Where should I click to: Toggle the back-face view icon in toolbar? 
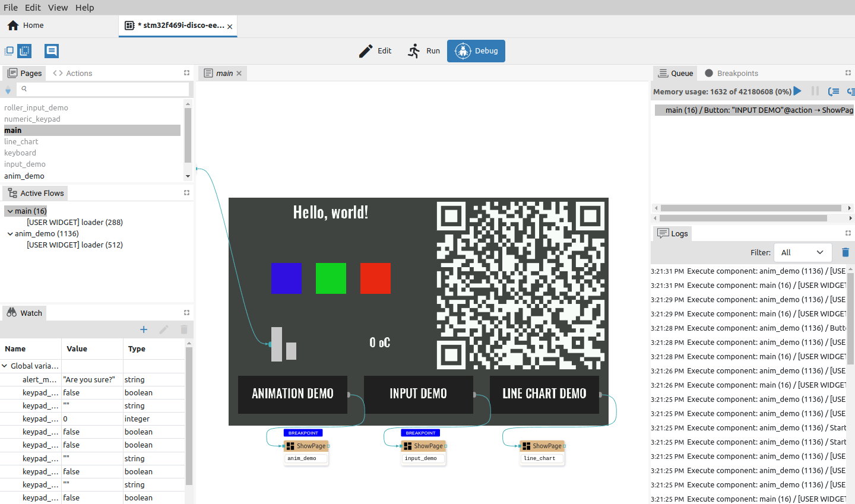pos(24,51)
